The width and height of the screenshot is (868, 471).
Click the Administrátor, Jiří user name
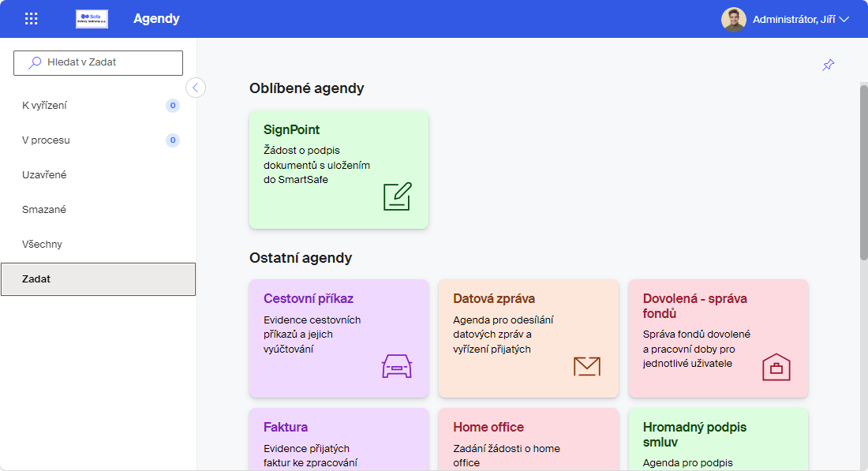(x=794, y=20)
